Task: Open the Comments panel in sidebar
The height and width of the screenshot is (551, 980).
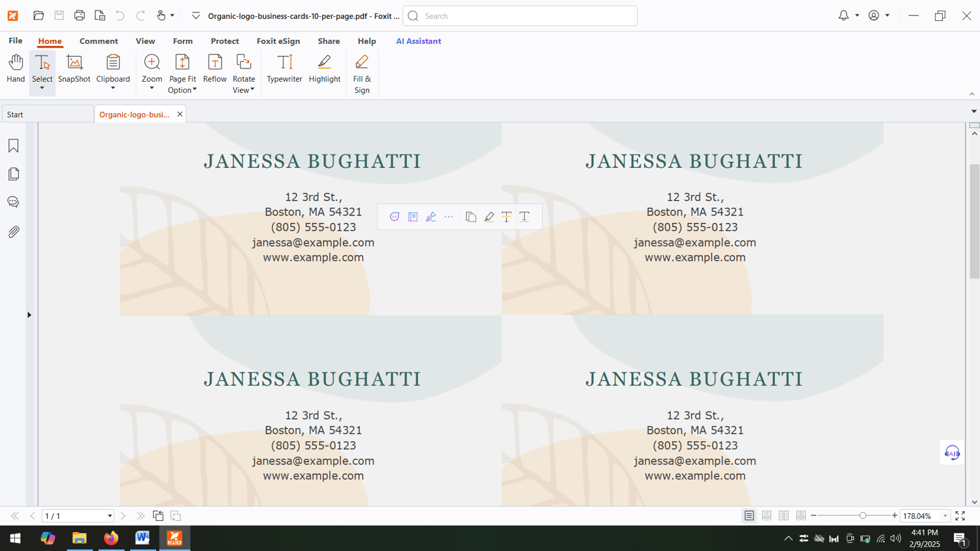Action: click(13, 202)
